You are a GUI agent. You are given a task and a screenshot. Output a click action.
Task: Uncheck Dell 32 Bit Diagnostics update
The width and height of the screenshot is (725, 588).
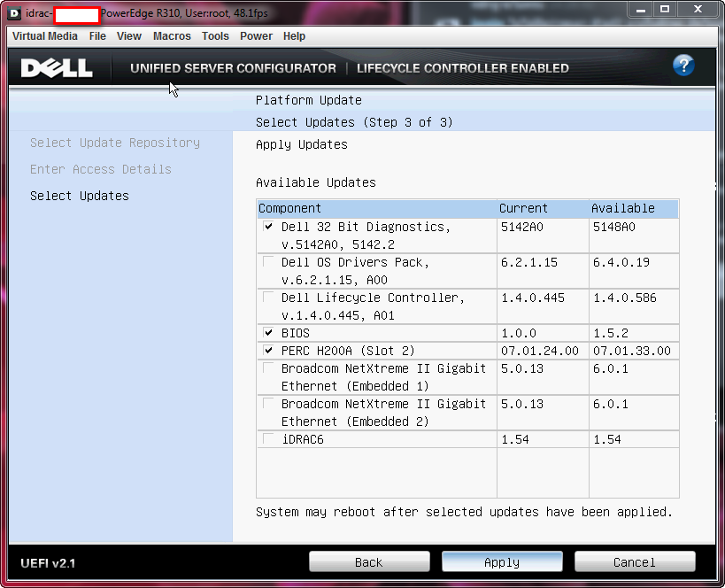click(x=268, y=226)
